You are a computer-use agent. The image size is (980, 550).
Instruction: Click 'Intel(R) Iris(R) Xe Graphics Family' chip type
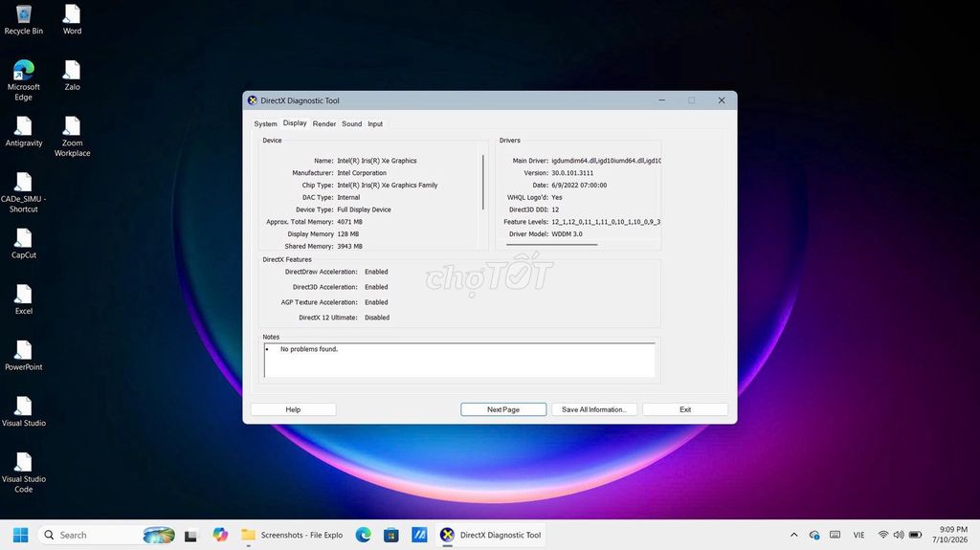click(388, 185)
